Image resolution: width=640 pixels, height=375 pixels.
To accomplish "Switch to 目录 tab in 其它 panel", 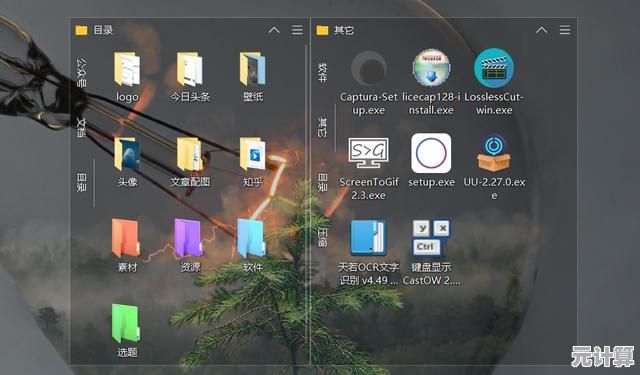I will [322, 182].
